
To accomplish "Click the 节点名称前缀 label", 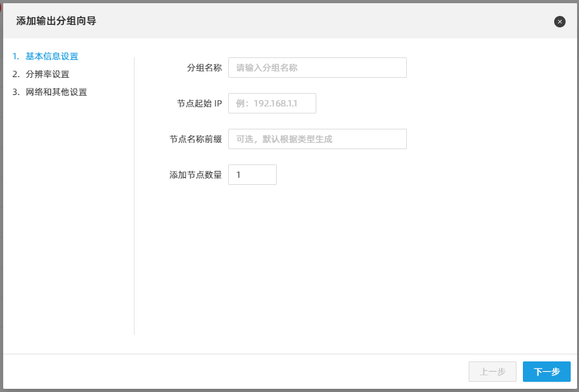I will point(196,139).
